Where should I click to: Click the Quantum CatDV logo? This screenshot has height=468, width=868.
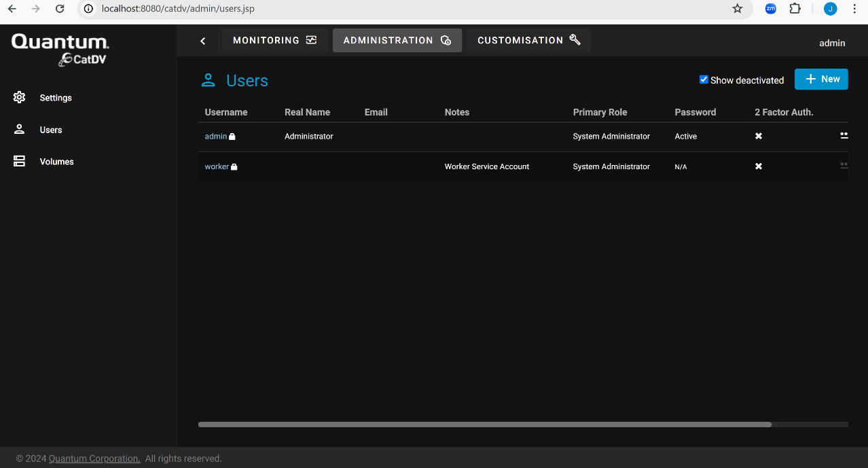point(60,50)
